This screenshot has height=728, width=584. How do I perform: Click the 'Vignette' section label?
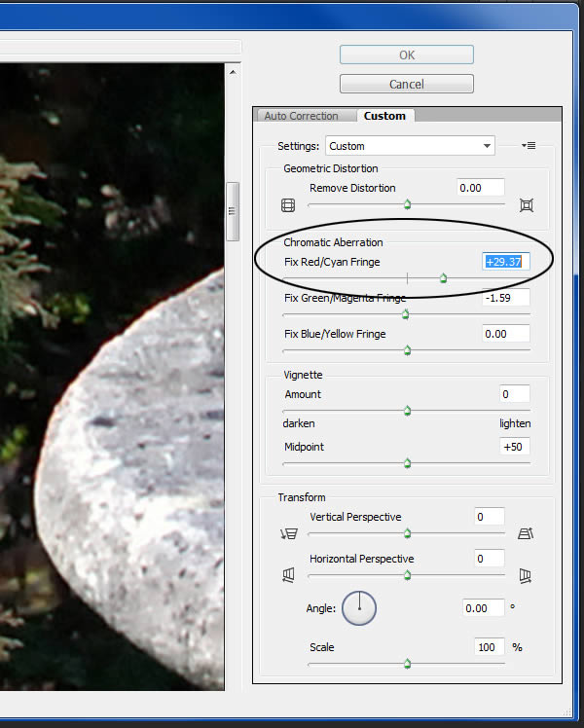(x=303, y=375)
